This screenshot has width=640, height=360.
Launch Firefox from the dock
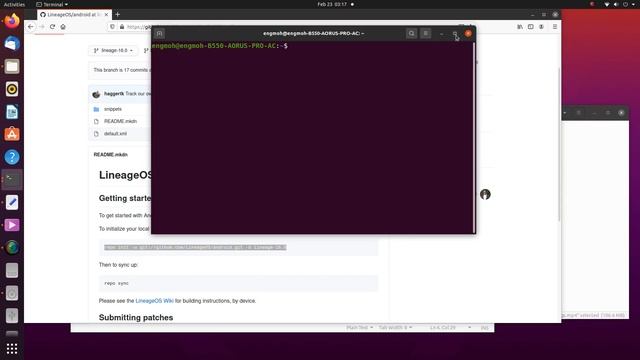pos(12,20)
